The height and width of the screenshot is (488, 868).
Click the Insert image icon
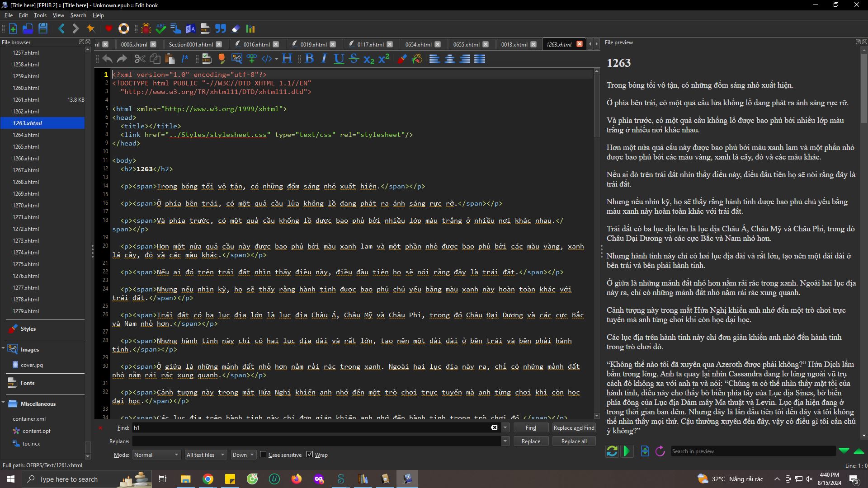pyautogui.click(x=237, y=59)
